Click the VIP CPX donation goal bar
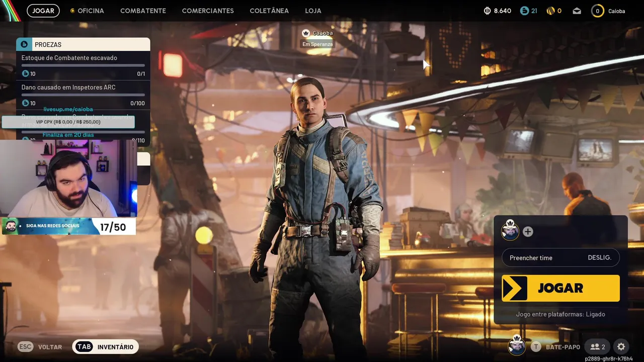The height and width of the screenshot is (362, 644). (68, 122)
